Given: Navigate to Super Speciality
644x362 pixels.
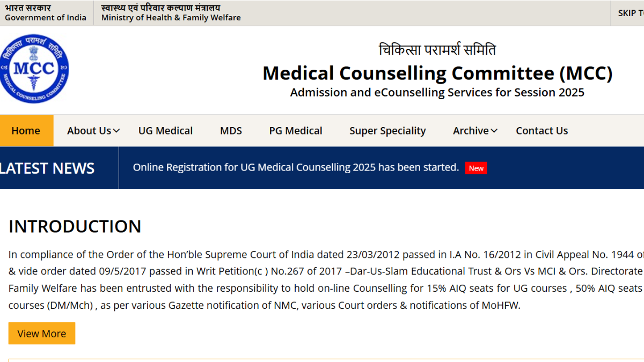Looking at the screenshot, I should click(387, 131).
